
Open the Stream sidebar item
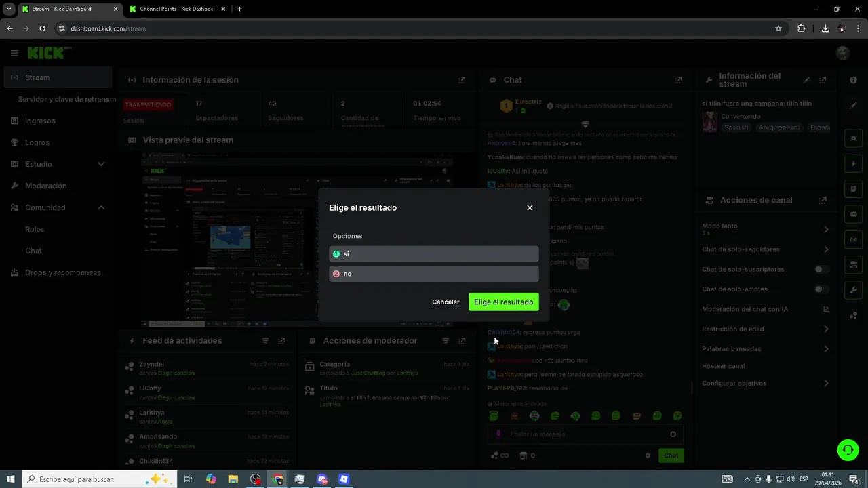click(57, 77)
